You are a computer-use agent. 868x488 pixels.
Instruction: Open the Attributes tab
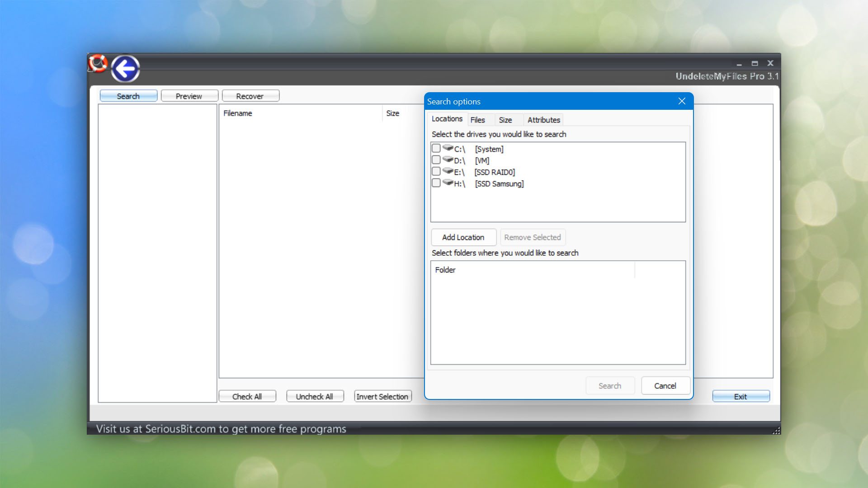543,120
